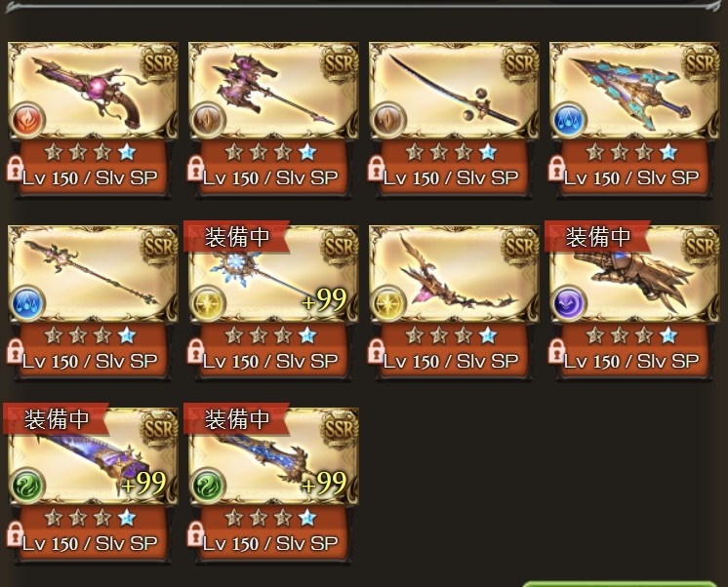The image size is (728, 587).
Task: Click the SSR badge on the katana card
Action: (520, 63)
